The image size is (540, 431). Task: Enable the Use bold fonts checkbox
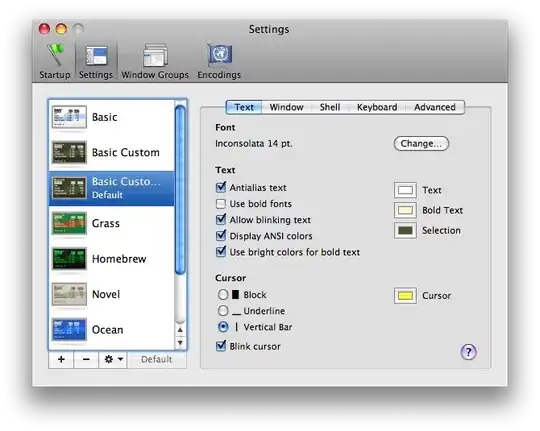221,204
